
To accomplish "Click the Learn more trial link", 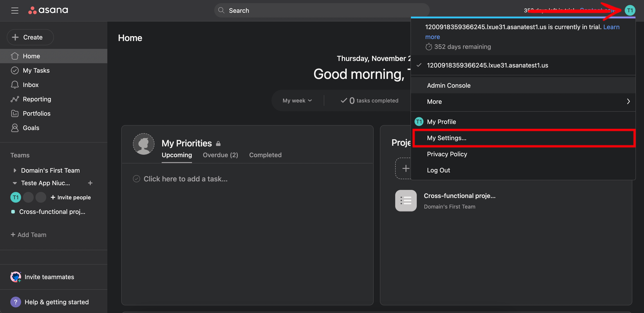I will [611, 27].
